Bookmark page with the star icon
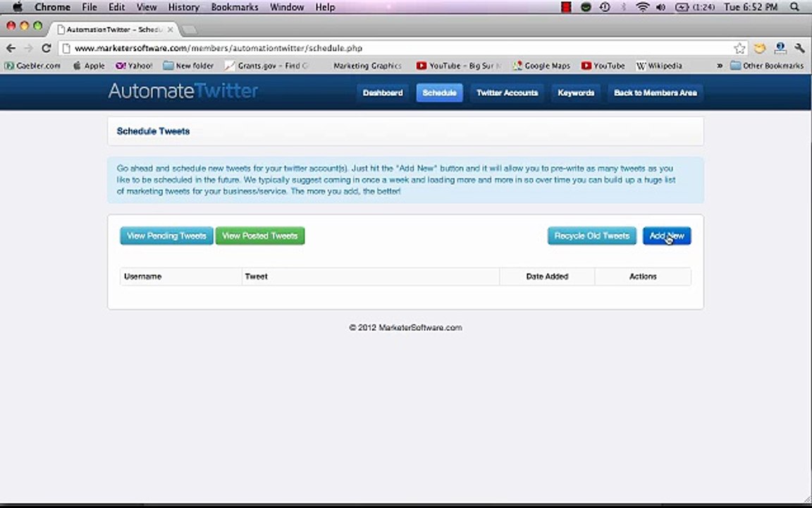 pos(739,48)
